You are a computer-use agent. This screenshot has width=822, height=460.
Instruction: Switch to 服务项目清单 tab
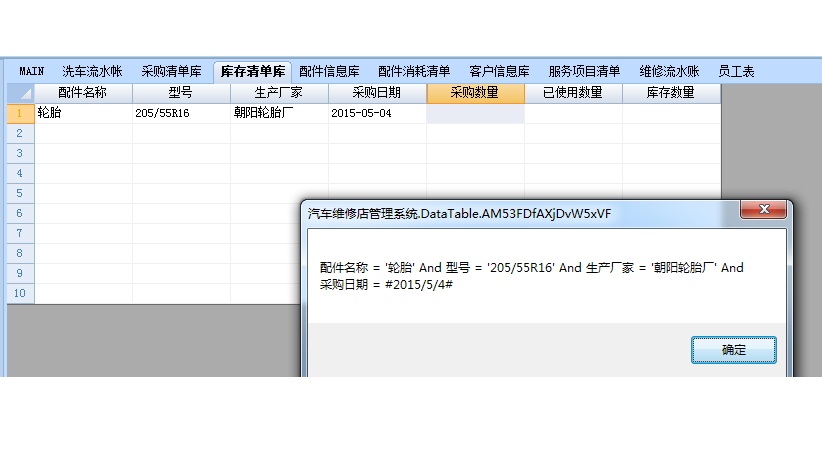click(x=584, y=71)
